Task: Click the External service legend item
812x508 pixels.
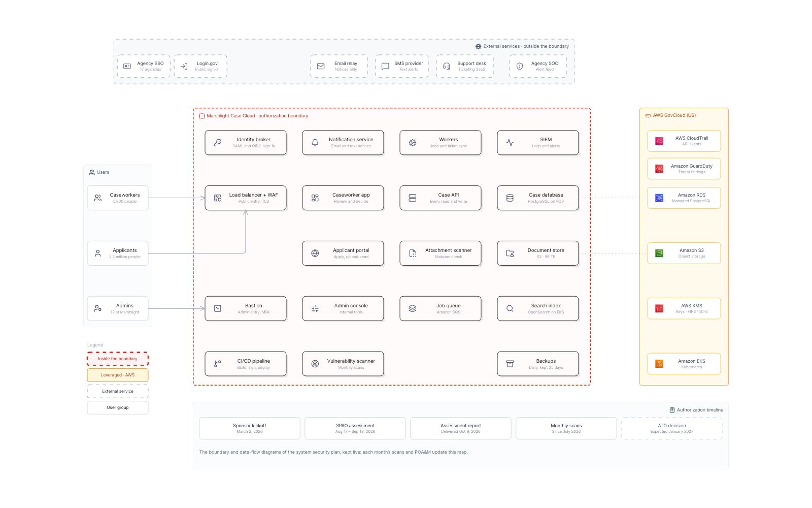Action: 118,392
